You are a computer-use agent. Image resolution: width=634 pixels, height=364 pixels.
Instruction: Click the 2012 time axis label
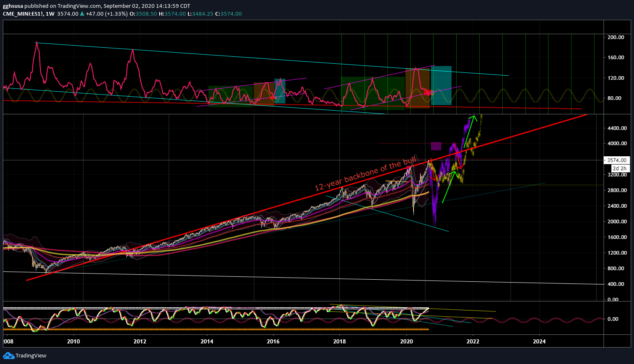[x=140, y=341]
